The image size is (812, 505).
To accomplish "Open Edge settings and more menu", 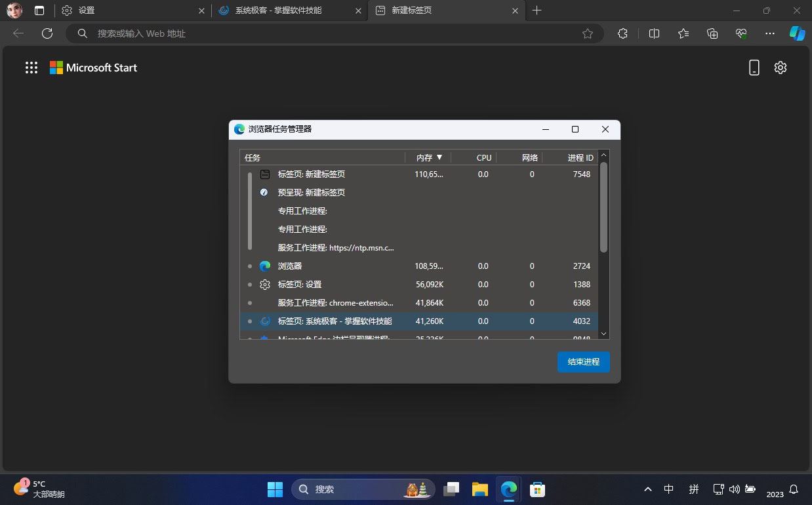I will pos(770,33).
